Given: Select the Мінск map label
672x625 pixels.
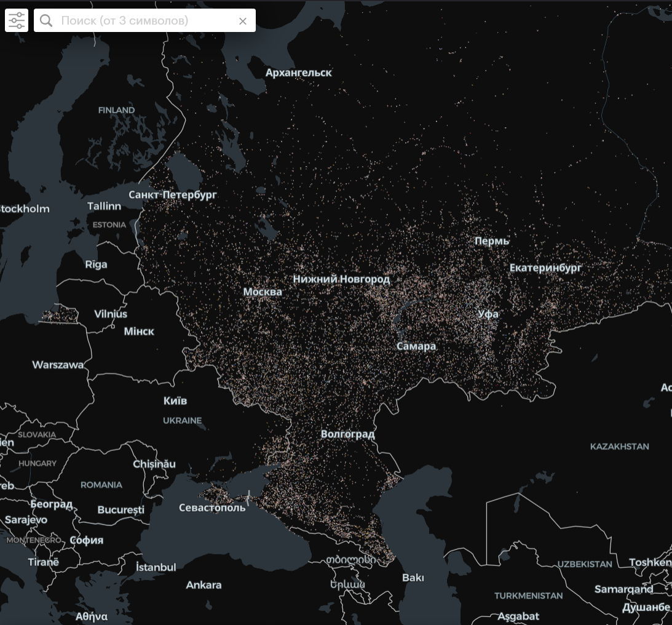Looking at the screenshot, I should click(x=139, y=332).
